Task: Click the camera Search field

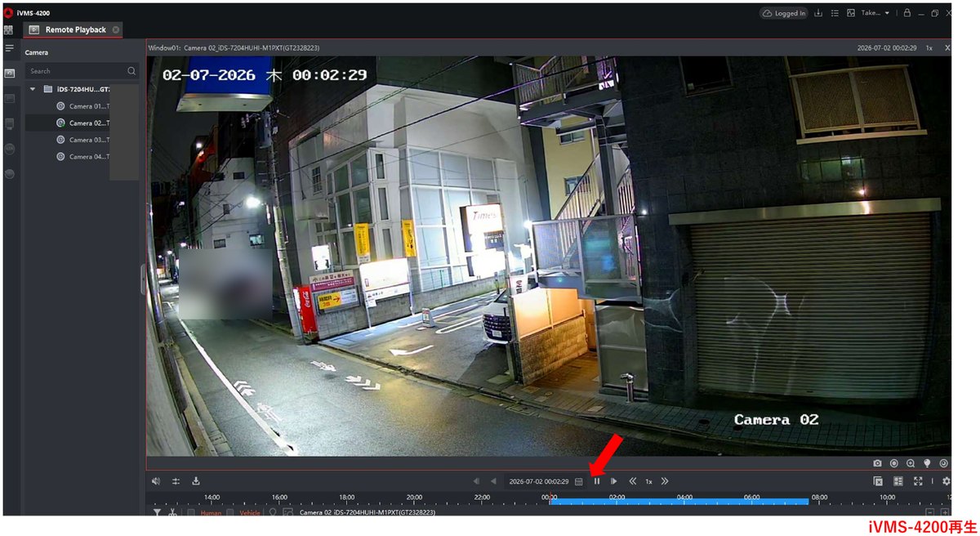Action: click(x=82, y=71)
